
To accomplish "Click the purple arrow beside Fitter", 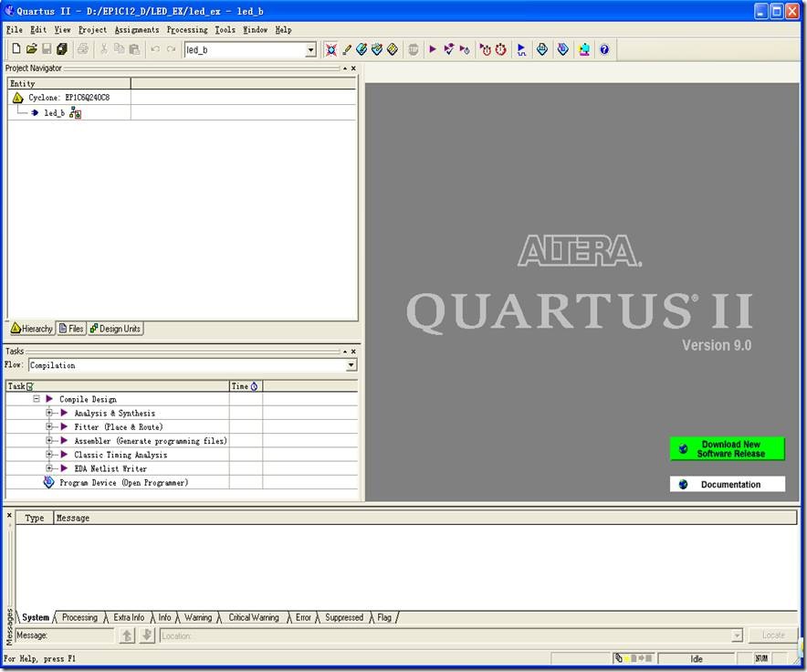I will [x=65, y=426].
